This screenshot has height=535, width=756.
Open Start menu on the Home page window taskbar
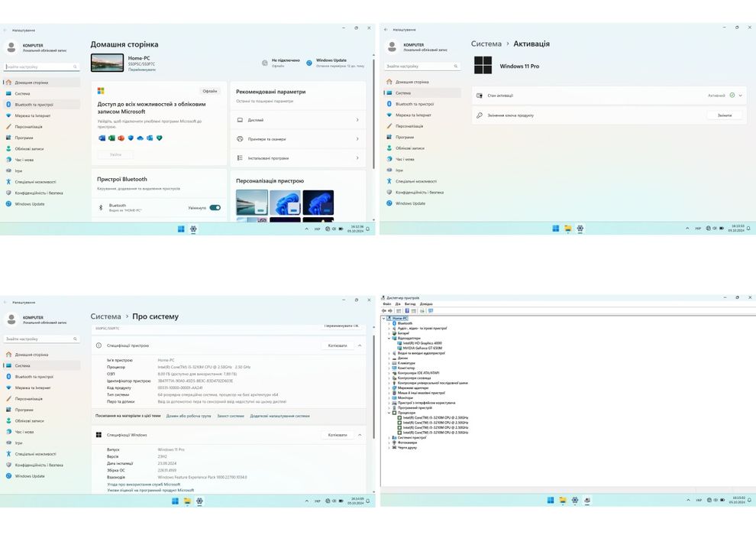coord(181,229)
